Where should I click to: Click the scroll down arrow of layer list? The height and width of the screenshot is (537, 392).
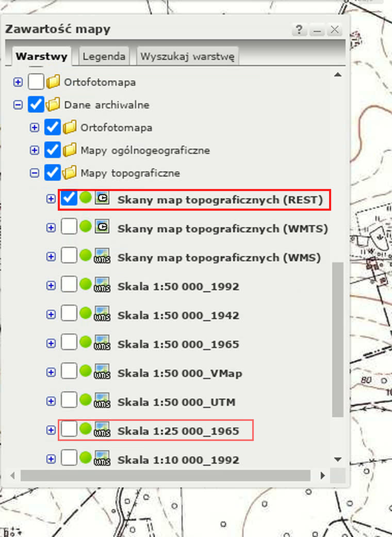(338, 459)
